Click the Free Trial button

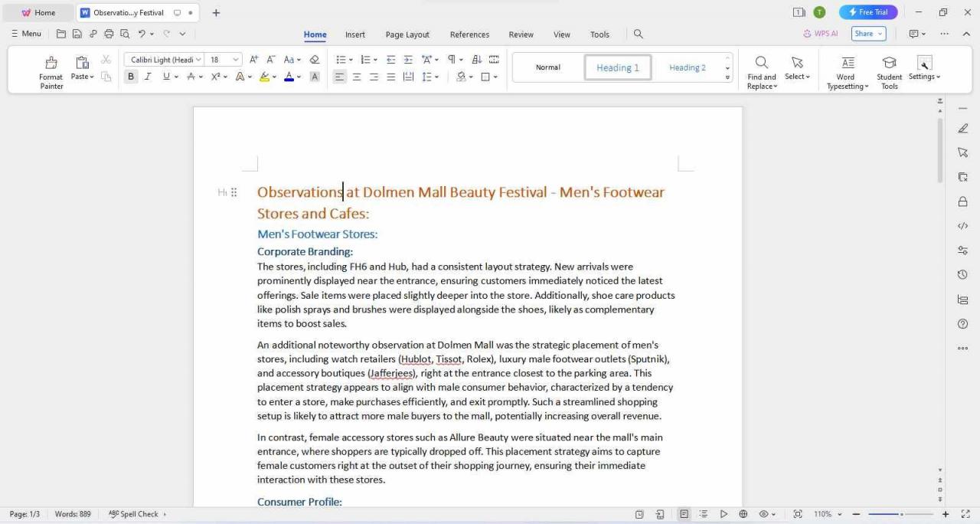868,12
